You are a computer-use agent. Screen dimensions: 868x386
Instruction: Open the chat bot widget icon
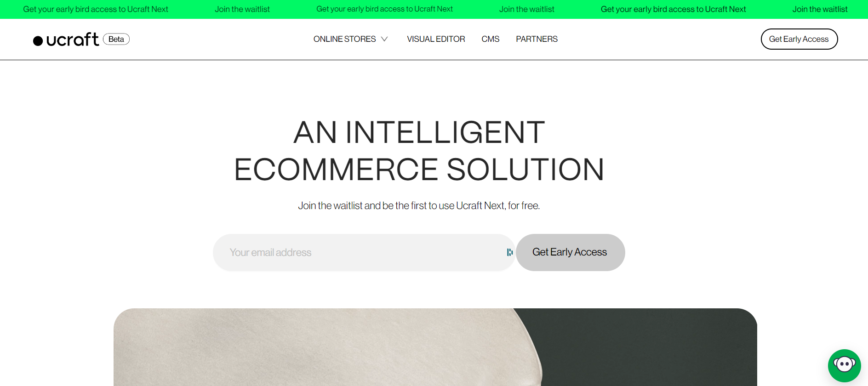click(x=844, y=365)
